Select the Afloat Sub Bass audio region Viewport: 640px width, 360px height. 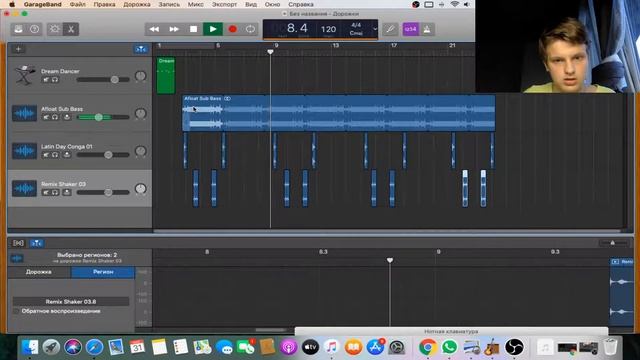pos(339,113)
